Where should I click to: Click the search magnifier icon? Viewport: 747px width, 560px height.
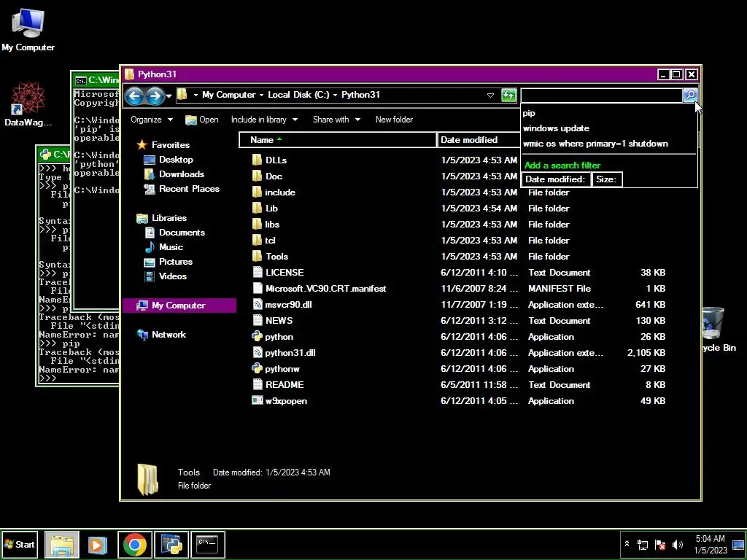point(690,96)
